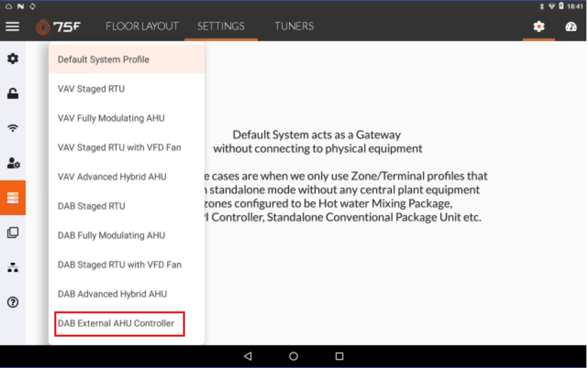Click the 75F logo
588x368 pixels.
click(x=58, y=27)
